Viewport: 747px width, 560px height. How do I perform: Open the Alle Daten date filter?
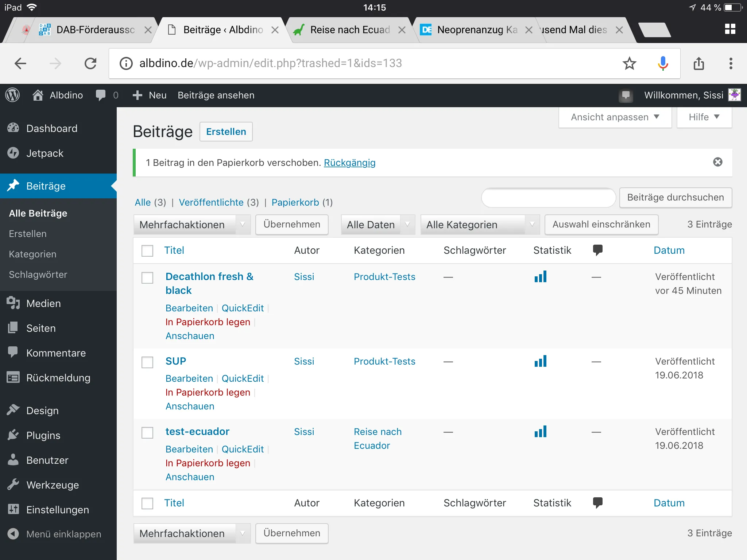[x=378, y=225]
